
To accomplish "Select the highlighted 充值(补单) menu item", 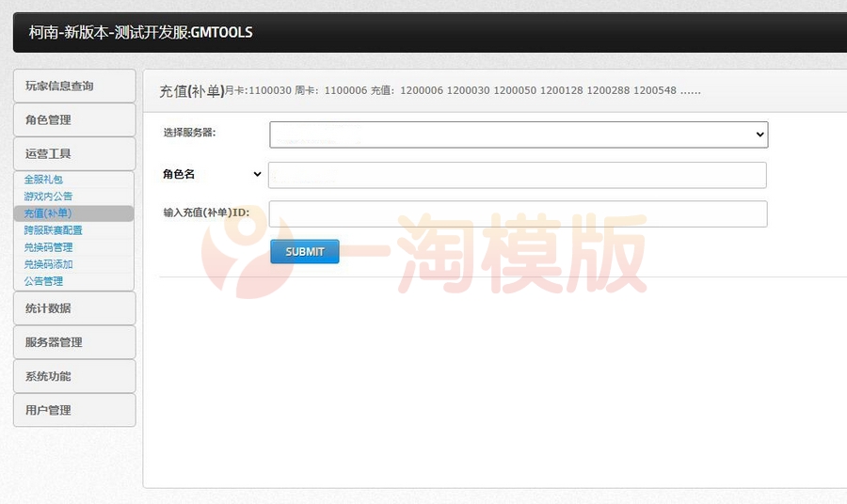I will pyautogui.click(x=48, y=213).
